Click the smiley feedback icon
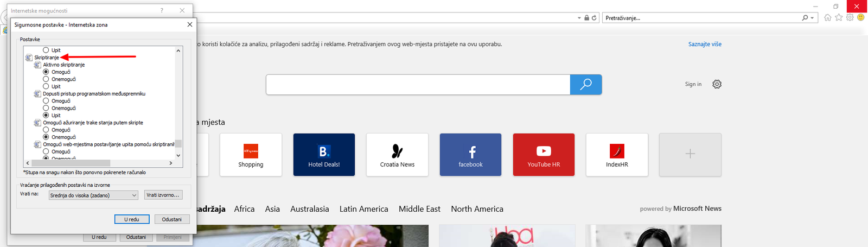 pos(861,17)
